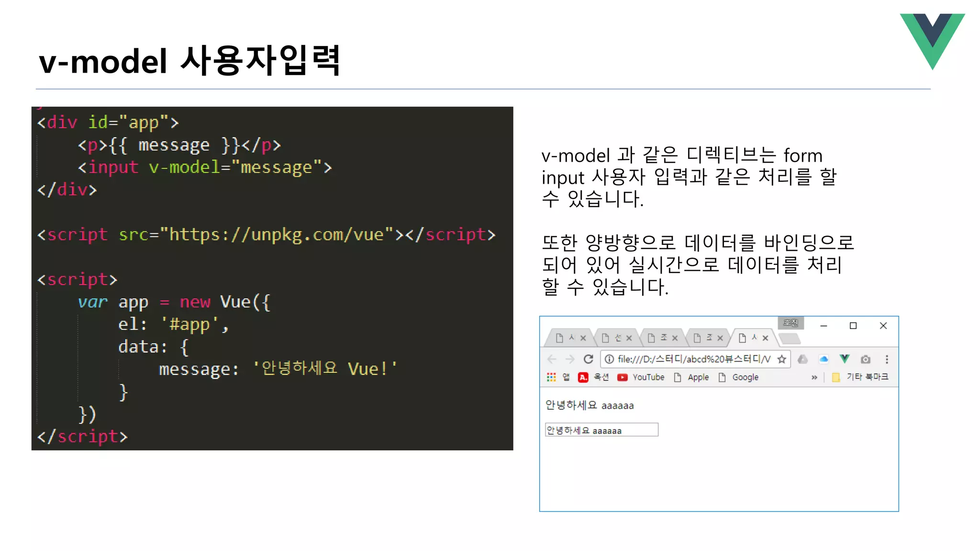The height and width of the screenshot is (551, 980).
Task: Click the browser reload button
Action: [x=588, y=359]
